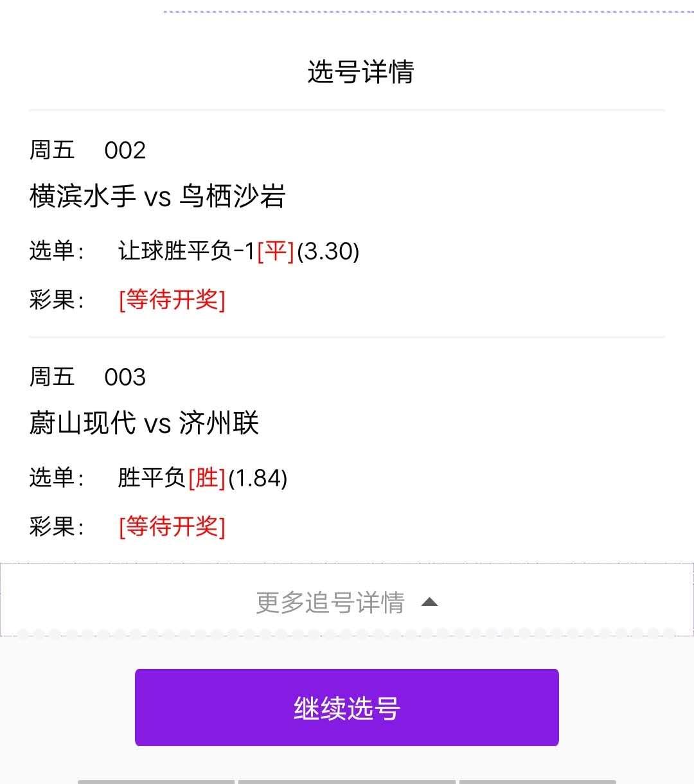Click 等待开奖 status for match 003
This screenshot has height=784, width=694.
pyautogui.click(x=172, y=527)
